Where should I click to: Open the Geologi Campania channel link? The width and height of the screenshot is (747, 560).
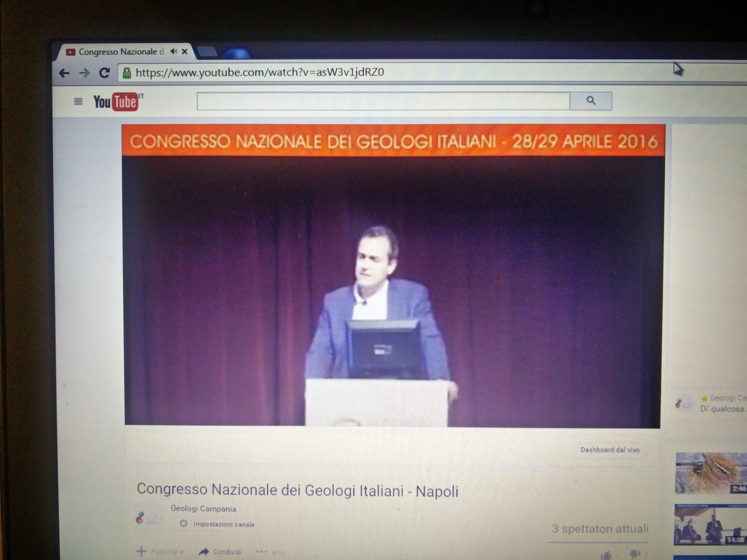point(203,509)
